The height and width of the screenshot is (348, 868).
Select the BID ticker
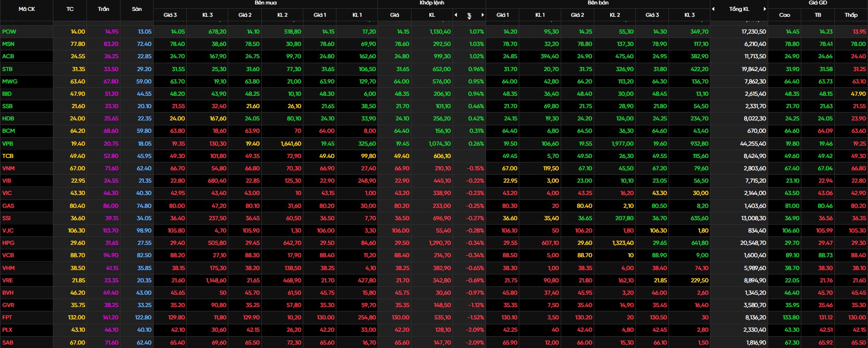point(7,94)
